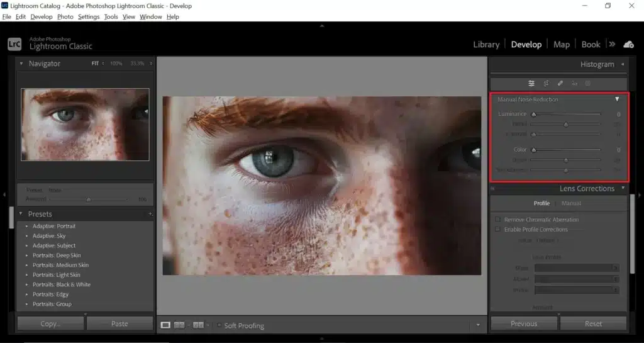The image size is (644, 343).
Task: Click the Color noise slider handle
Action: [533, 150]
